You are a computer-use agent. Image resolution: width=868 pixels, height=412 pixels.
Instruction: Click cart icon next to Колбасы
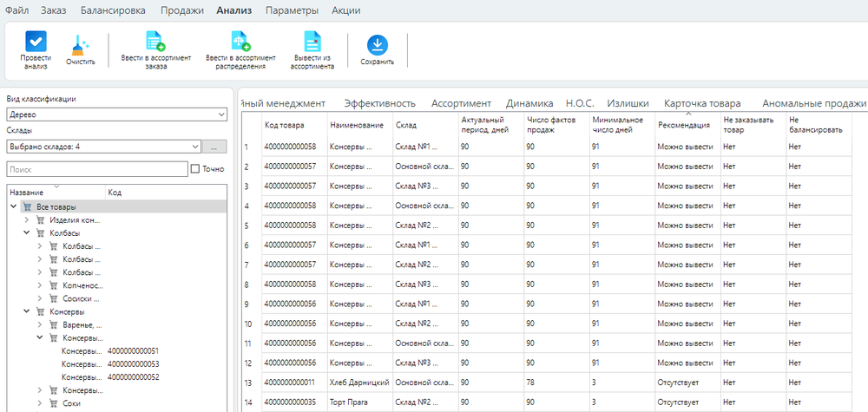[x=41, y=233]
